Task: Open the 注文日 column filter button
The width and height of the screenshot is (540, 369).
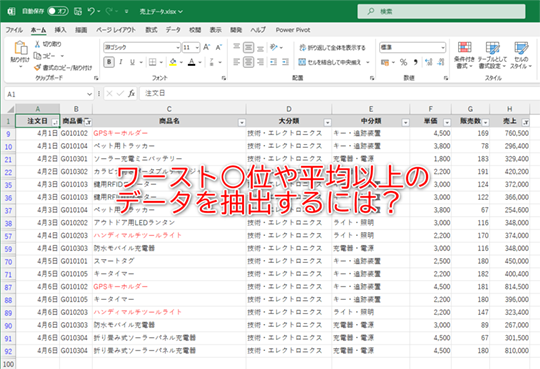Action: [x=55, y=122]
